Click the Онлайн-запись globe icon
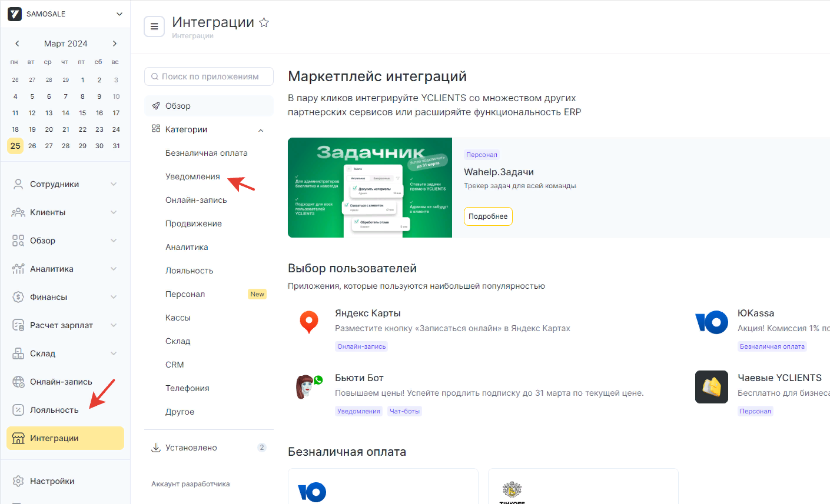This screenshot has width=830, height=504. pyautogui.click(x=18, y=382)
